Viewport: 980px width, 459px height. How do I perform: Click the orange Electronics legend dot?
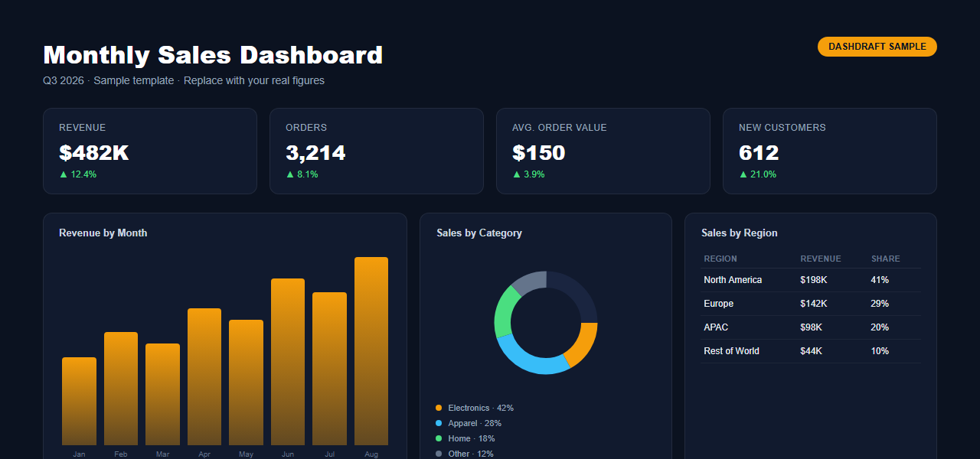point(439,408)
